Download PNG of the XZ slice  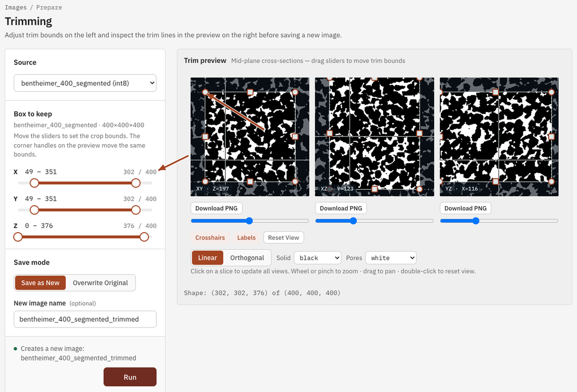tap(341, 208)
